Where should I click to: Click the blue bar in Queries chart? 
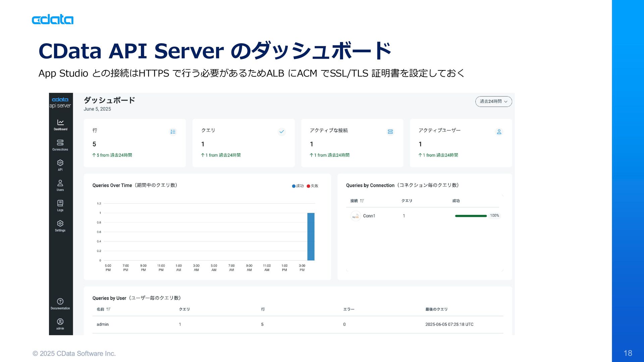click(311, 237)
